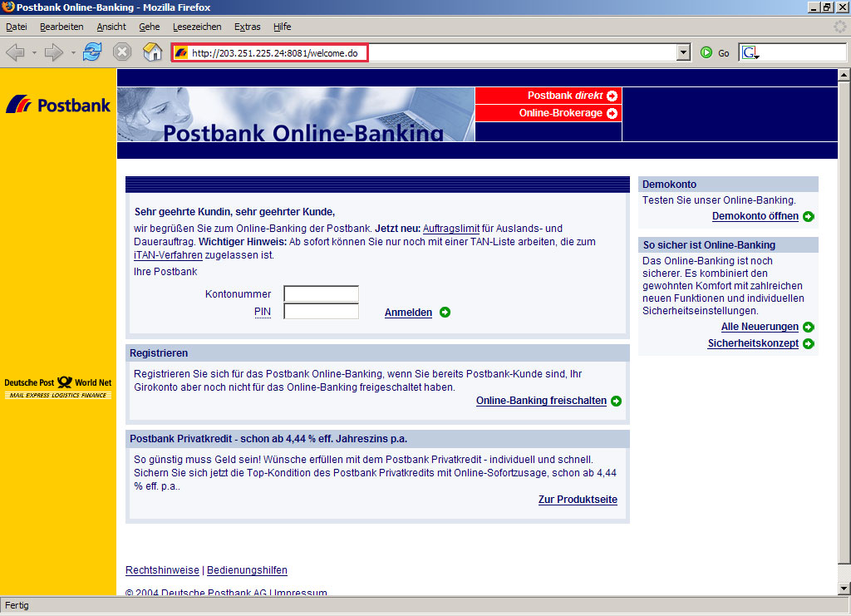Reload the page with the refresh icon
Viewport: 851px width, 616px height.
point(91,52)
